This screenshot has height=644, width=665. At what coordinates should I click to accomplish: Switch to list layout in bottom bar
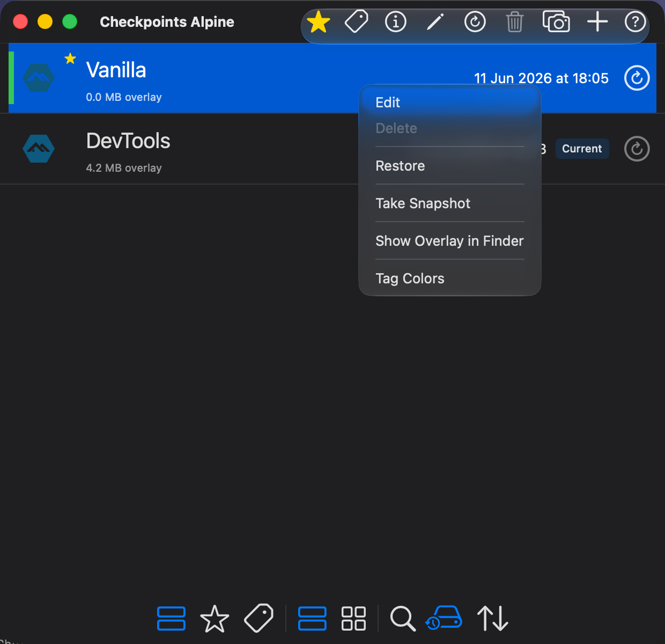pos(312,618)
